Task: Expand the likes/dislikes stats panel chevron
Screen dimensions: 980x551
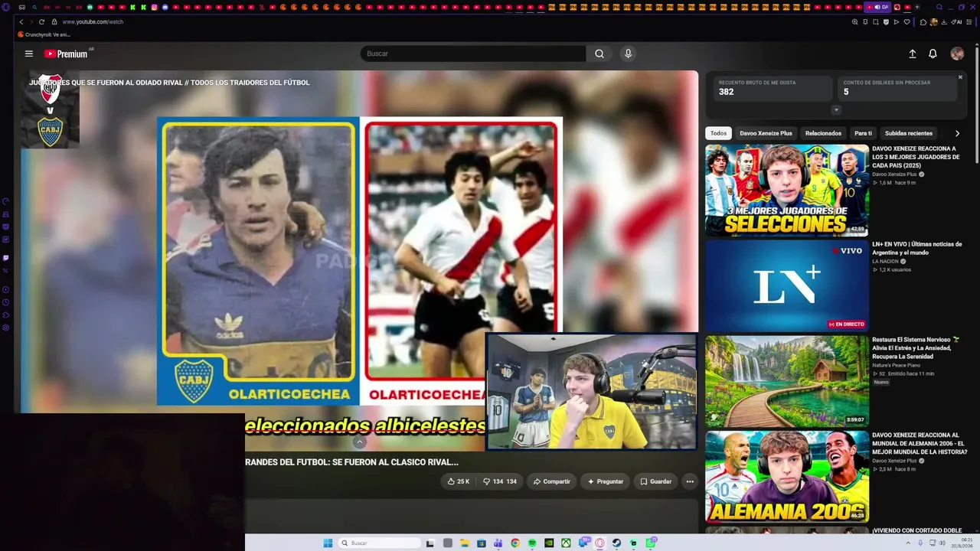Action: coord(836,109)
